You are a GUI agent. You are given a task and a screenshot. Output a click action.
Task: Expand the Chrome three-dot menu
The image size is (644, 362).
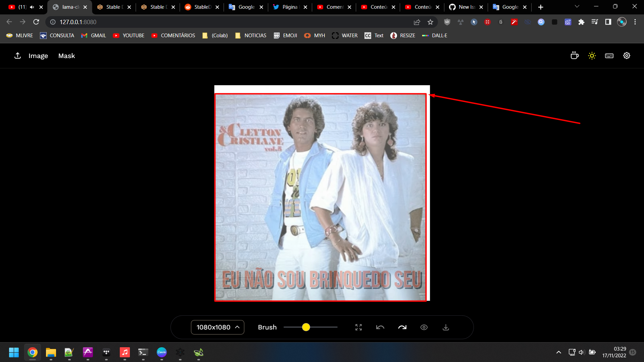(x=635, y=22)
